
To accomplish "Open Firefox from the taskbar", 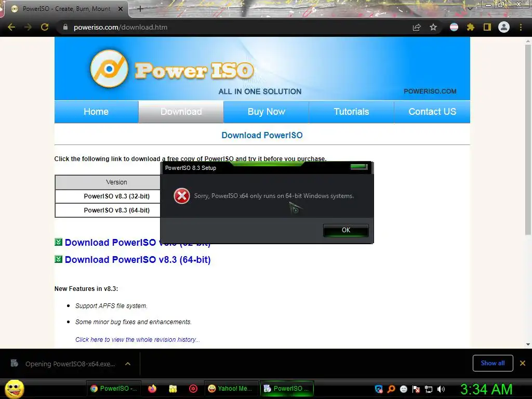I will click(152, 389).
